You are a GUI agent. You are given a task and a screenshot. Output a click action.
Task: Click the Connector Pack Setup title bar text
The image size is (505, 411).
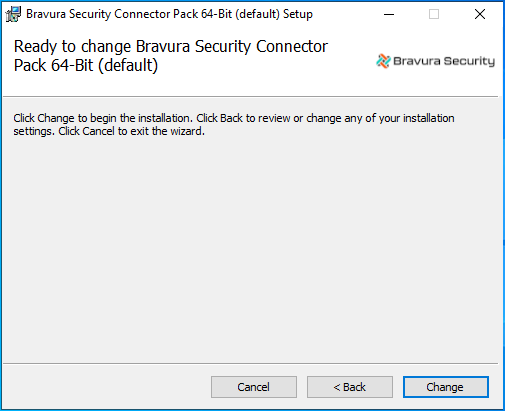[x=169, y=14]
